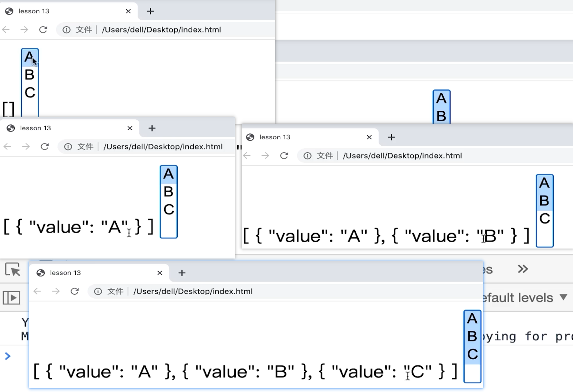Select option A in the partially hidden background page
The width and height of the screenshot is (573, 392).
click(441, 99)
